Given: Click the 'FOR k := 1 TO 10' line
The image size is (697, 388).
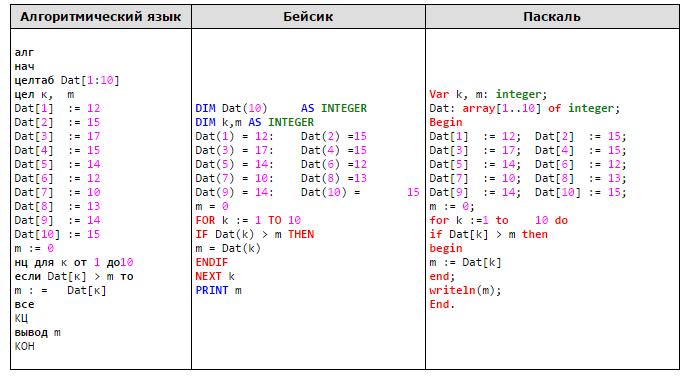Looking at the screenshot, I should [248, 220].
